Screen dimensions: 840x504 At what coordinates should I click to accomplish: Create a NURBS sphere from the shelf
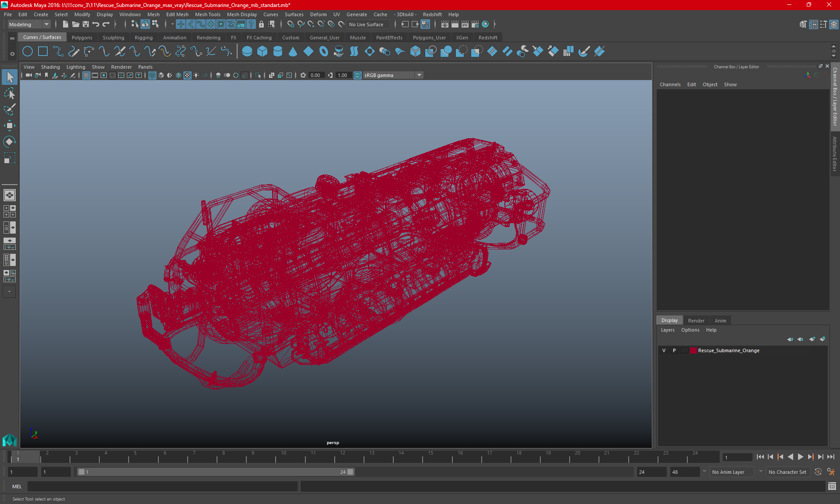247,52
